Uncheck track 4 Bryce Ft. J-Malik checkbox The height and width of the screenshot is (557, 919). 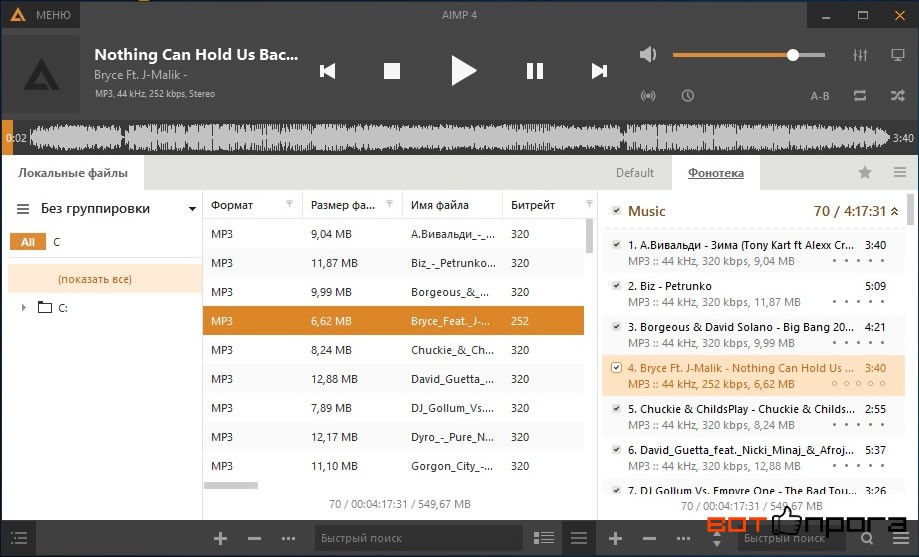click(x=616, y=368)
